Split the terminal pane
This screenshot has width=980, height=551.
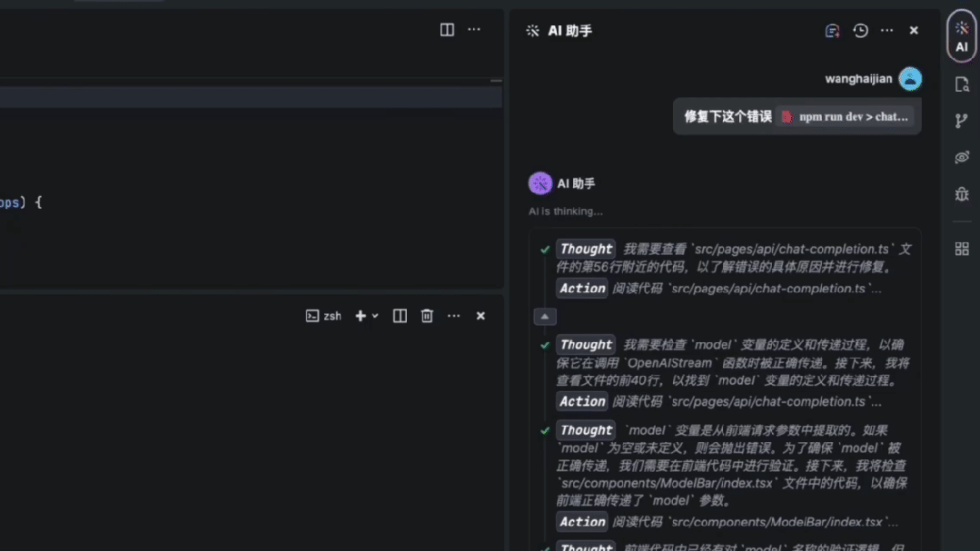tap(400, 316)
